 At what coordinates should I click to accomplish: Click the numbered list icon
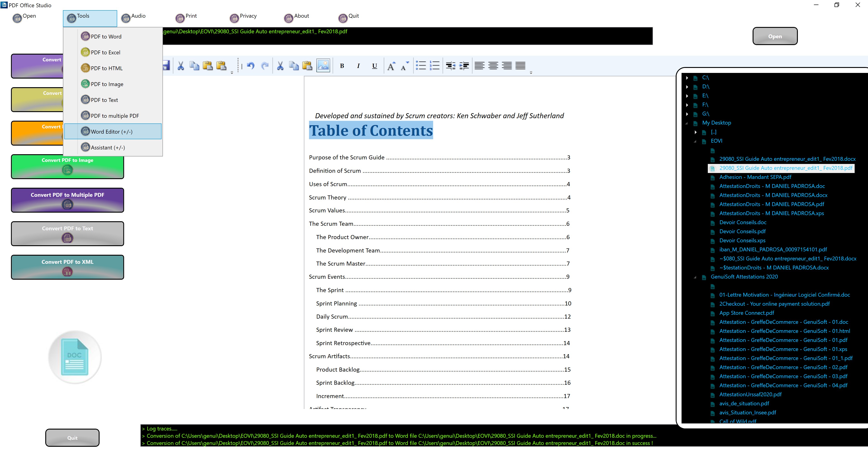point(434,65)
